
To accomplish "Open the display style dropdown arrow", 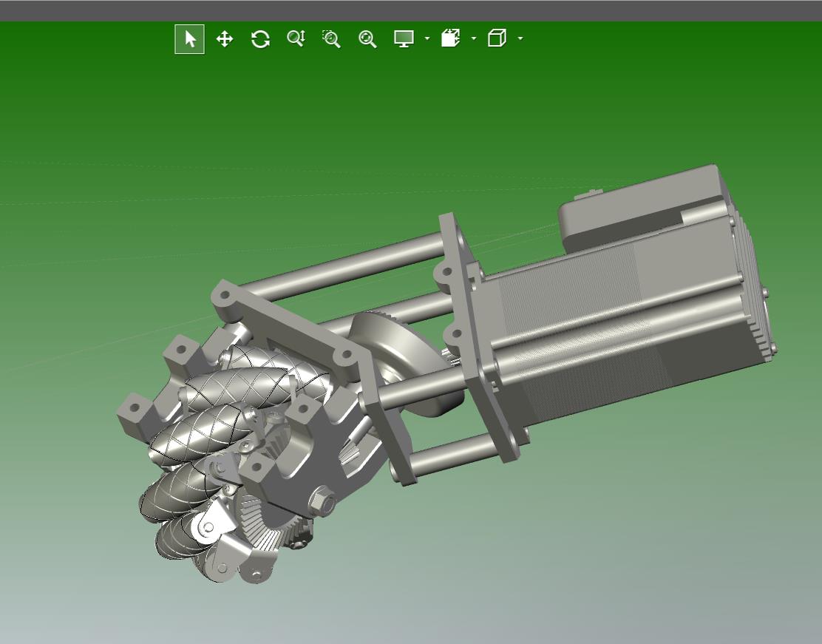I will [427, 38].
